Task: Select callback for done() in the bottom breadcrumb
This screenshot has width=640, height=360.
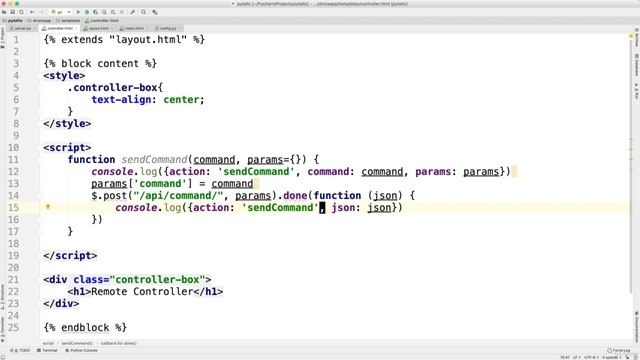Action: click(x=119, y=343)
